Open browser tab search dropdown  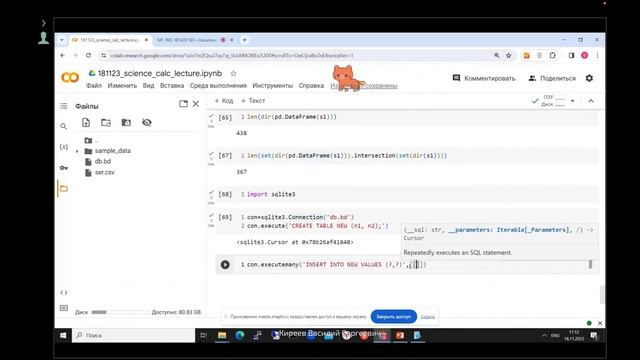(x=62, y=40)
